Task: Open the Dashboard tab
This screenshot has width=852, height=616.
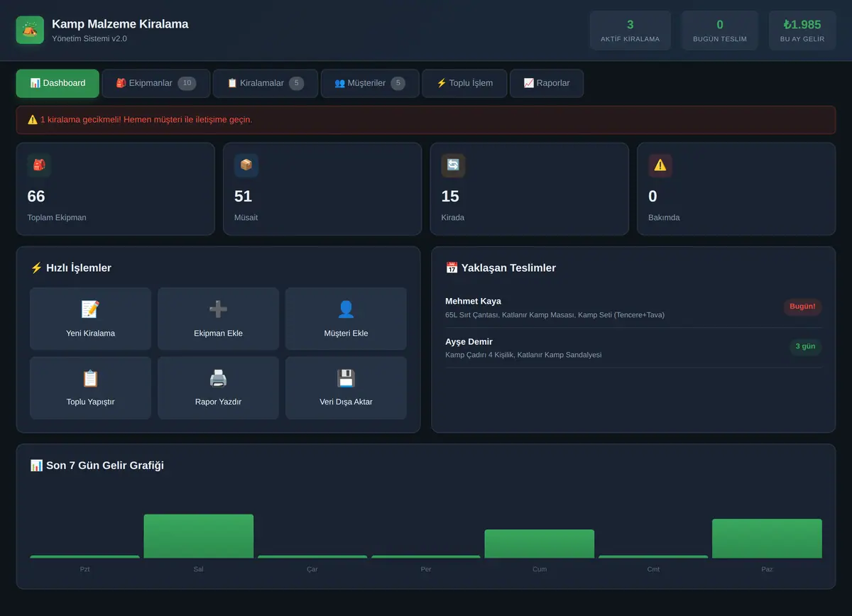Action: 58,83
